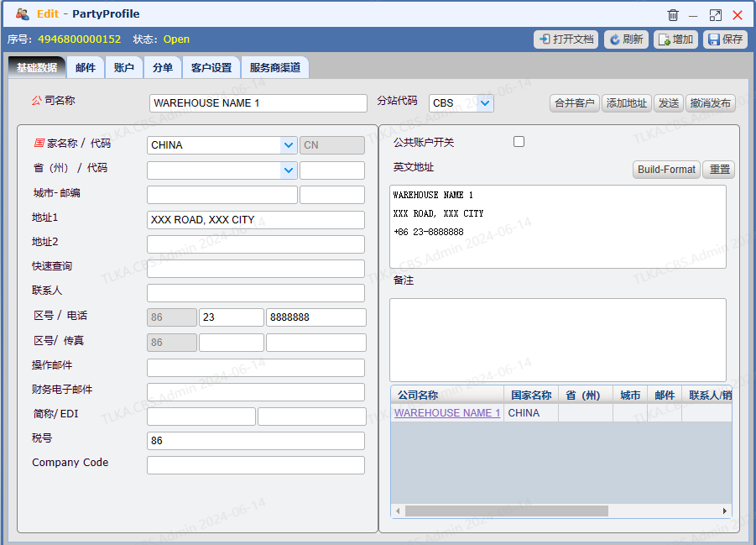756x545 pixels.
Task: Switch to the 基础数据 tab
Action: click(x=37, y=67)
